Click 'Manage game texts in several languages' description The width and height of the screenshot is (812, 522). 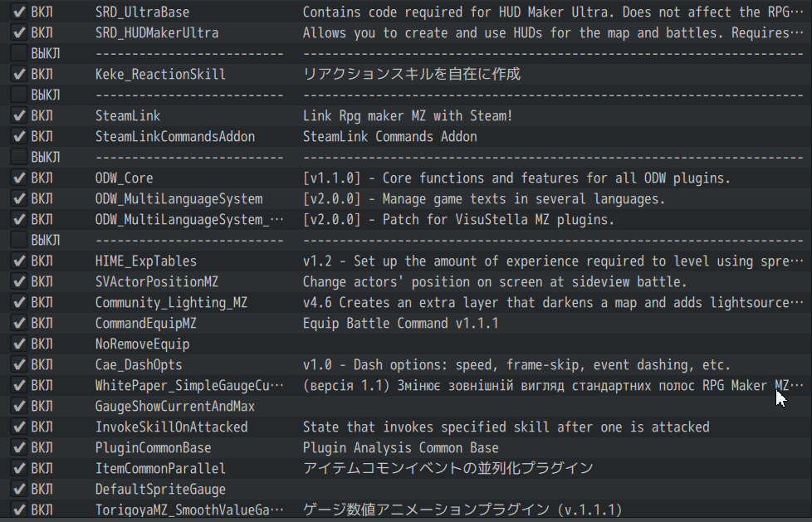(x=484, y=199)
